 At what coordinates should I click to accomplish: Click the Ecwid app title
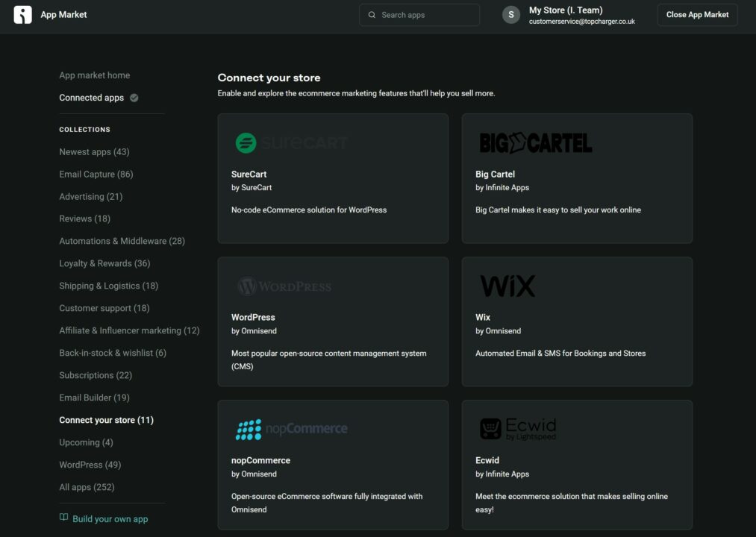tap(487, 461)
